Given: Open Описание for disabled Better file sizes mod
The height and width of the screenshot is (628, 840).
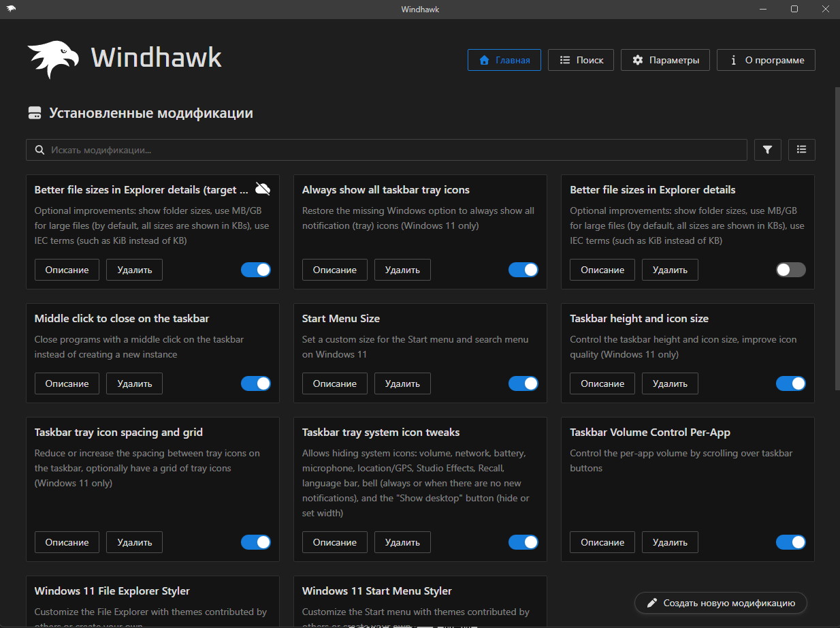Looking at the screenshot, I should 602,270.
